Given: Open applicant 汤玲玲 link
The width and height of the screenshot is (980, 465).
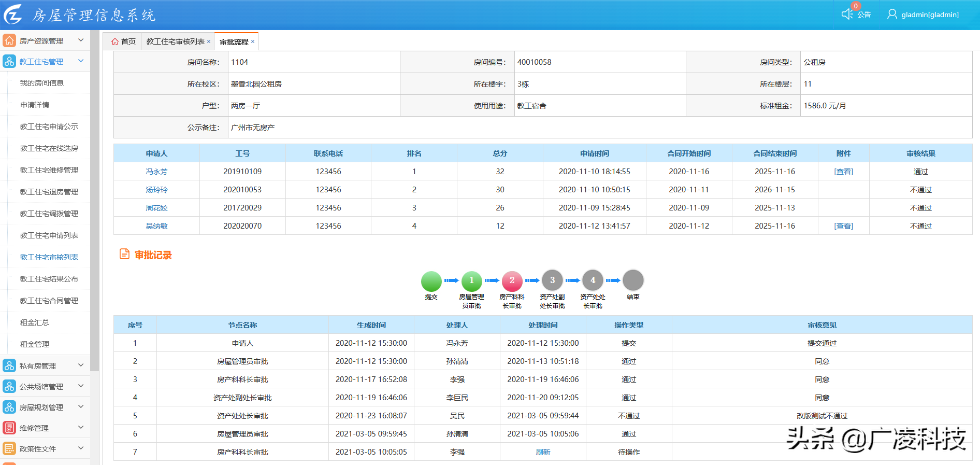Looking at the screenshot, I should pos(156,190).
